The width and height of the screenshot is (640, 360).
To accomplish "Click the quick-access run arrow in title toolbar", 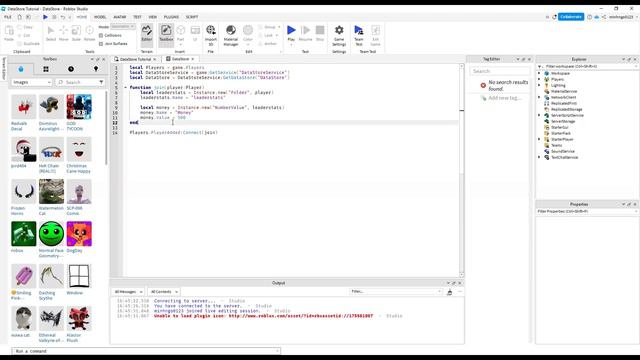I will point(45,17).
